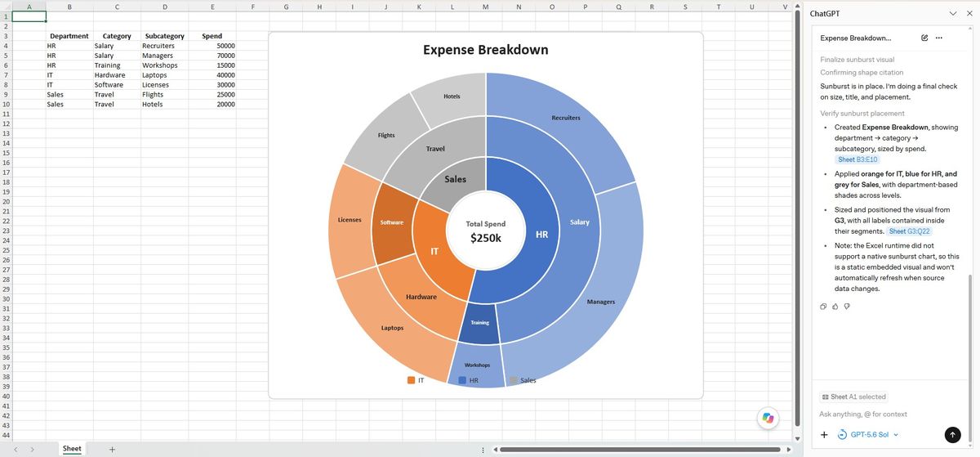
Task: Select the spend value 70000
Action: point(212,56)
